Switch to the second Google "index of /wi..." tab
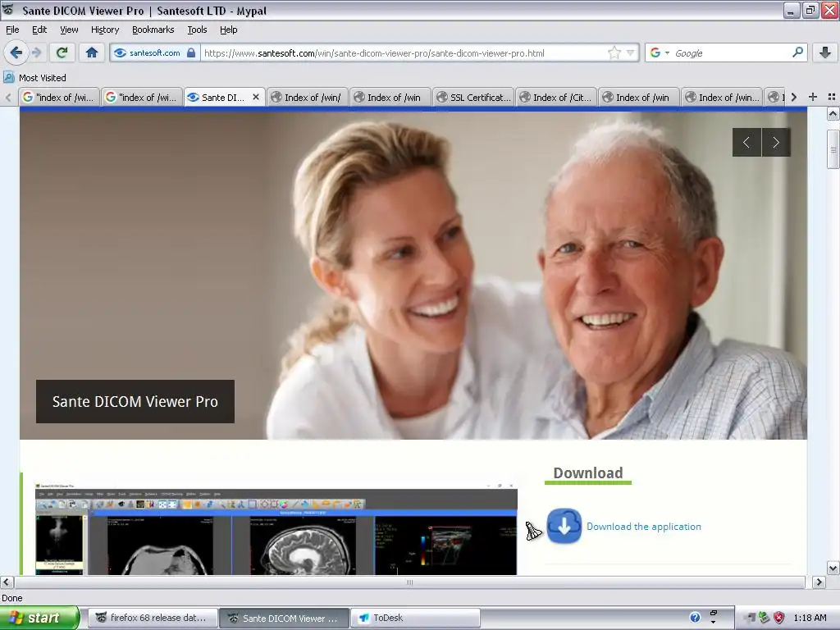 click(x=141, y=97)
